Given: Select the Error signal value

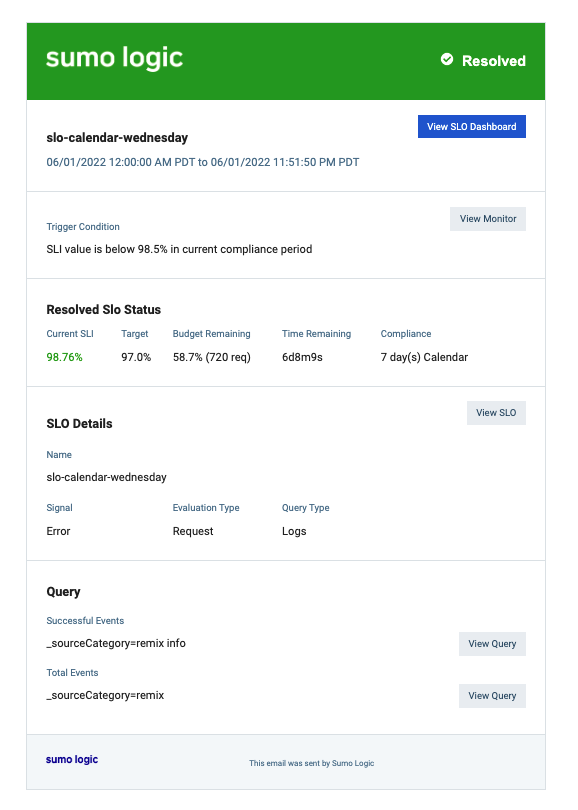Looking at the screenshot, I should pyautogui.click(x=57, y=530).
